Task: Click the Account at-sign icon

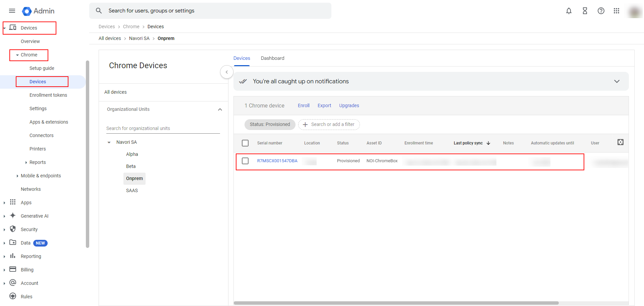Action: tap(13, 282)
